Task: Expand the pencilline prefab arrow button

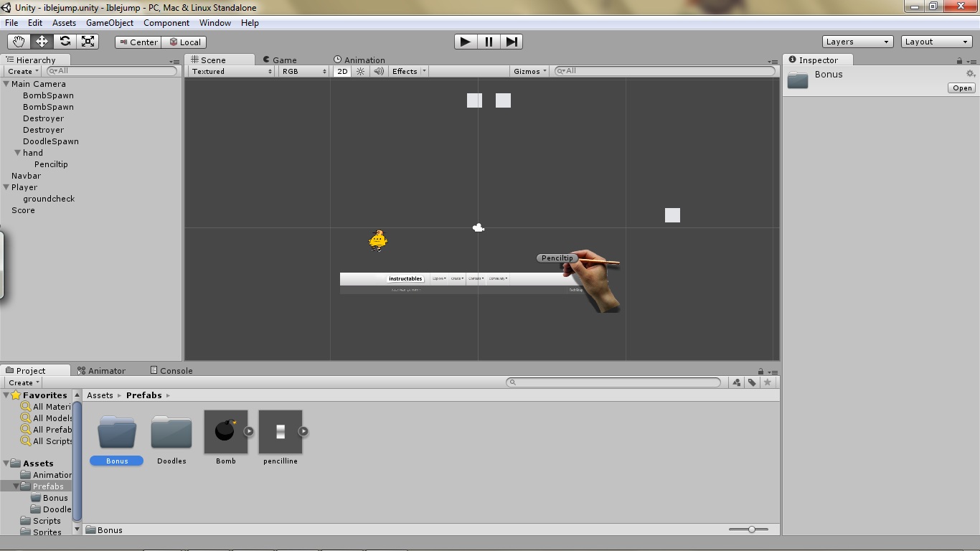Action: [303, 431]
